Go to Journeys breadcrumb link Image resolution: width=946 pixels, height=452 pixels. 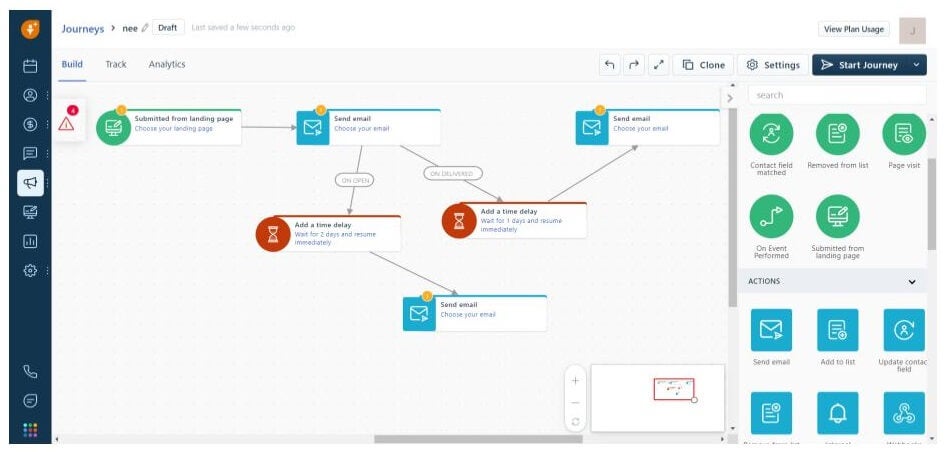(x=83, y=28)
